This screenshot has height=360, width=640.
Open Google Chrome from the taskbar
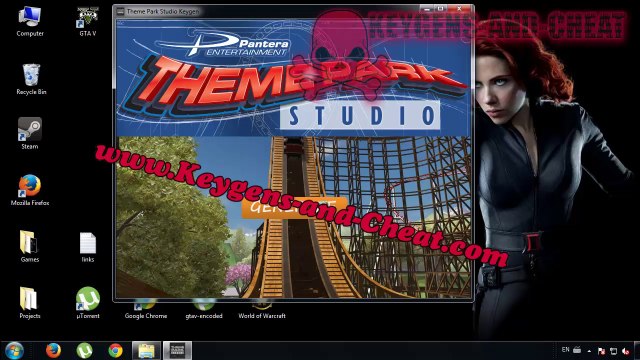coord(116,351)
